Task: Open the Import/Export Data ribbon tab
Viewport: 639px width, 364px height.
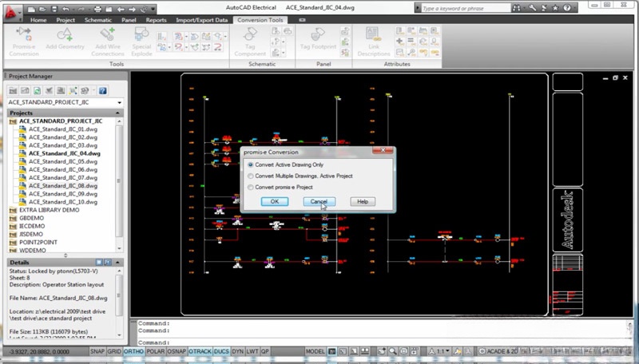Action: [x=202, y=20]
